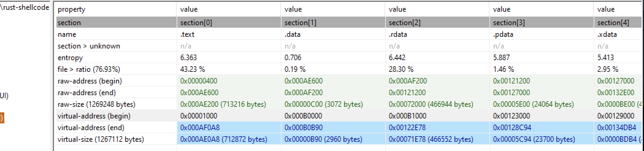
Task: Click the .data section name cell
Action: coord(333,34)
